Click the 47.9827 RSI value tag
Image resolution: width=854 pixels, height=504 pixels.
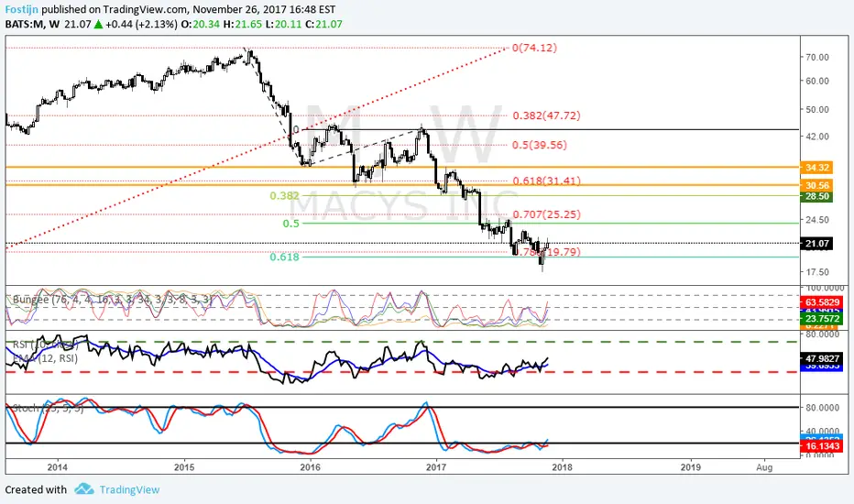(821, 358)
